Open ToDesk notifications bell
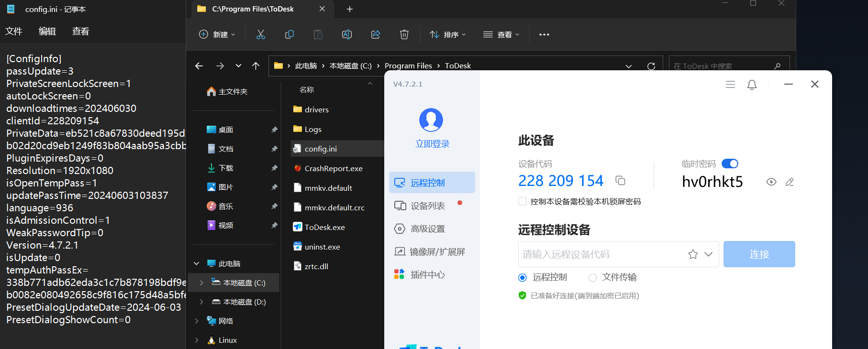 [x=752, y=85]
